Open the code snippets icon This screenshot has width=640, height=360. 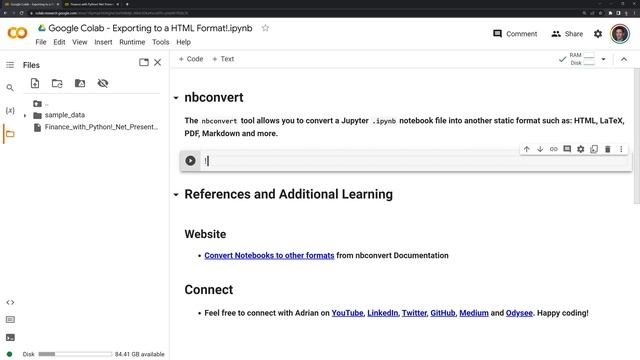click(x=10, y=302)
